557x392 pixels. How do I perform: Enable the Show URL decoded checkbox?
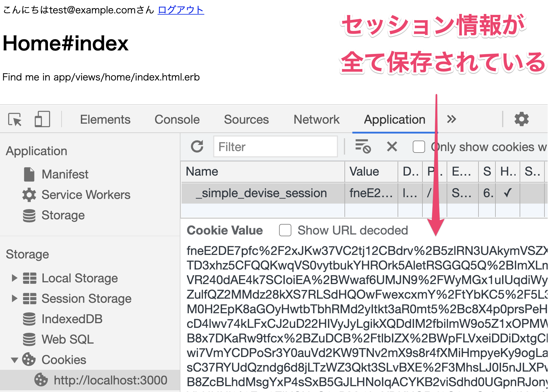(285, 230)
